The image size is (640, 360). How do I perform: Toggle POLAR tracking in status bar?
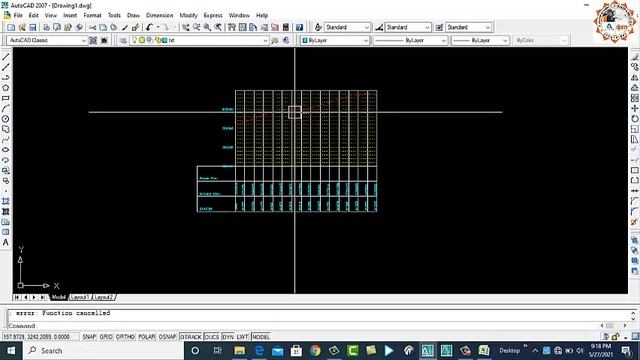pyautogui.click(x=147, y=337)
